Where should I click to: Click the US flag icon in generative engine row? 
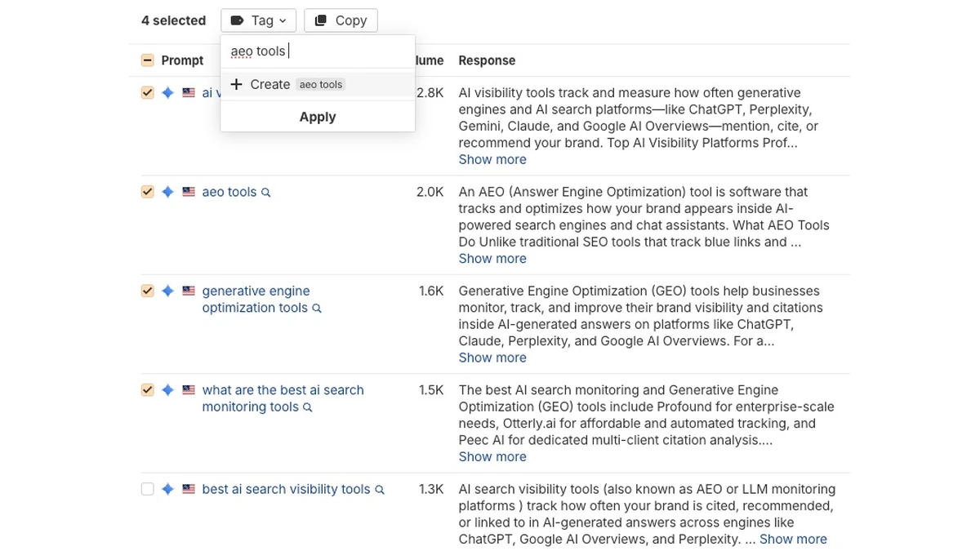click(189, 291)
